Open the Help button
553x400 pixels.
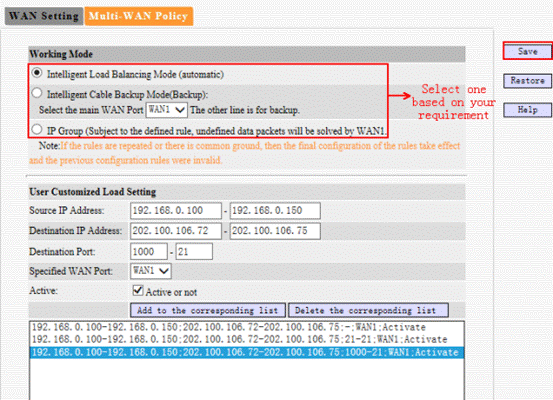(x=527, y=110)
